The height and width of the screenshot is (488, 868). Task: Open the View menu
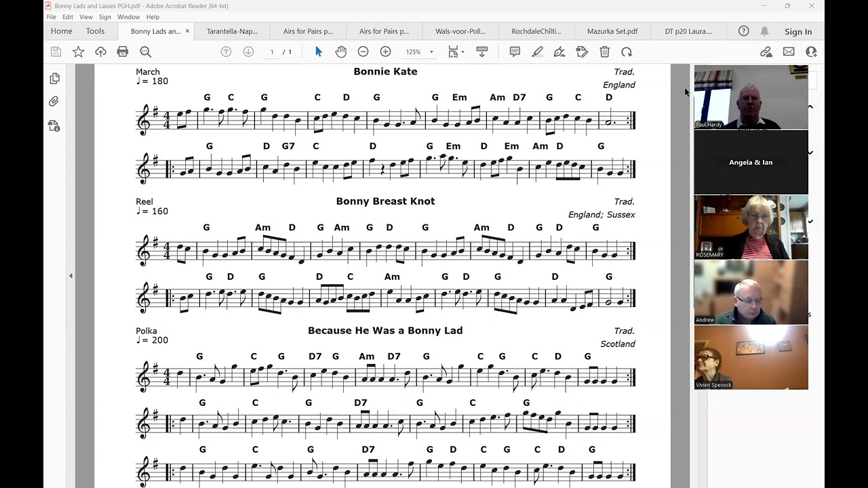pyautogui.click(x=86, y=17)
